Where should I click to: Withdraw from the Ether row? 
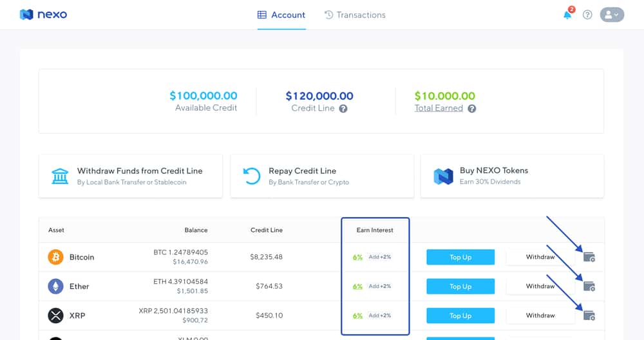[540, 286]
